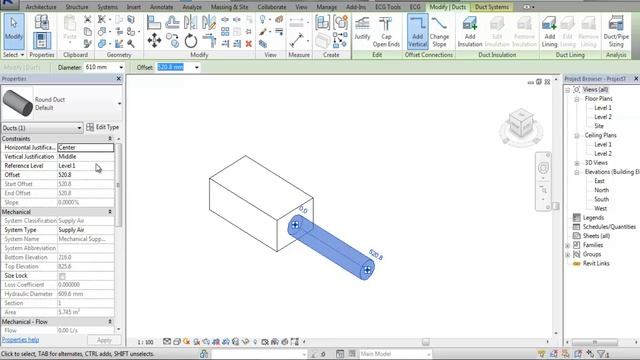Viewport: 640px width, 360px height.
Task: Click the Horizontal Justification Center field
Action: [x=85, y=147]
